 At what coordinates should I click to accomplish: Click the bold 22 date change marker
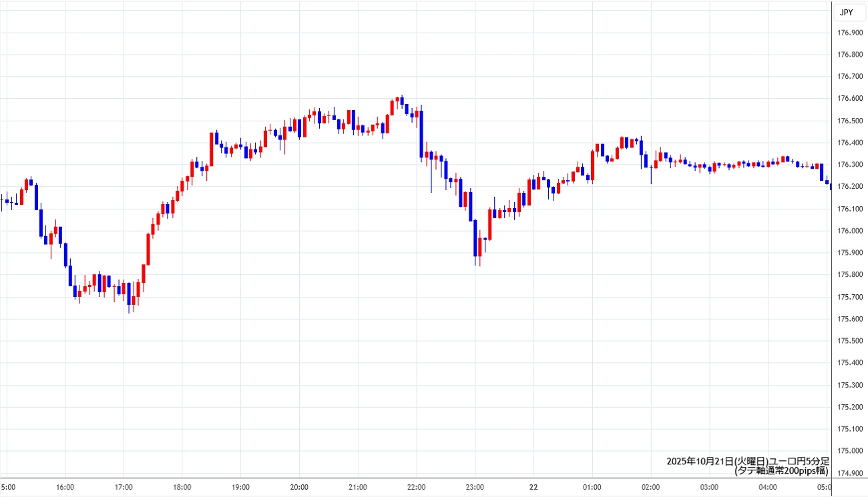click(533, 487)
